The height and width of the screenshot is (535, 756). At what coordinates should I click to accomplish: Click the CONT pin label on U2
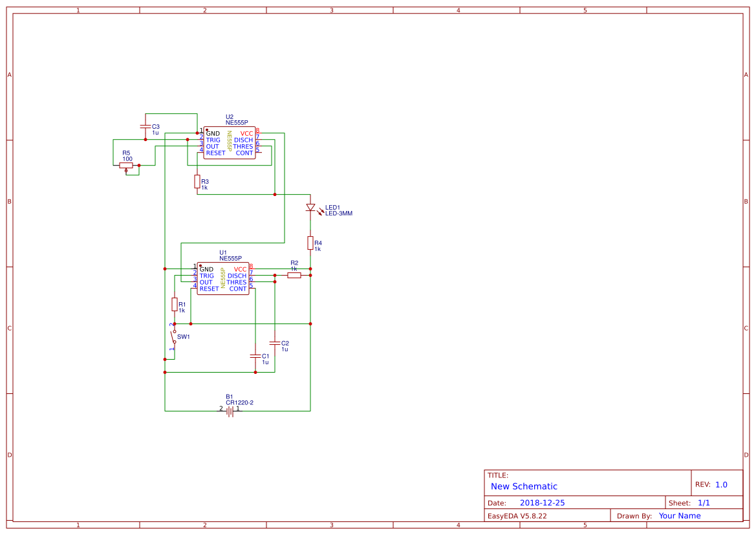tap(244, 153)
